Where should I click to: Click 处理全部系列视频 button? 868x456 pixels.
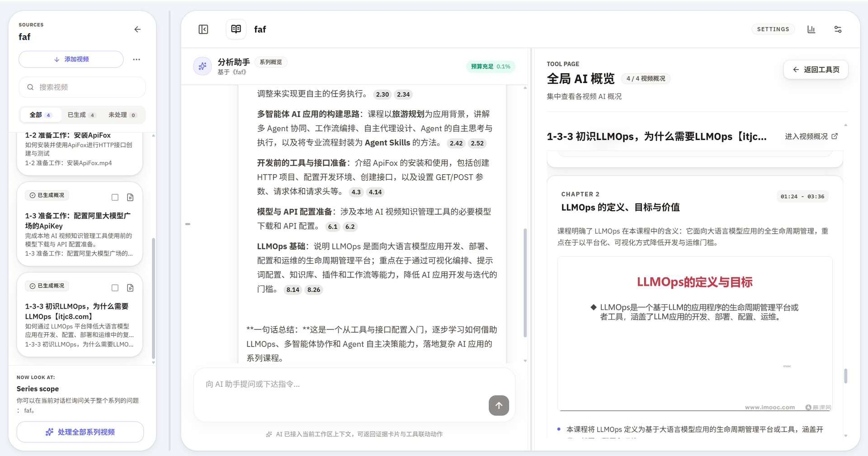[x=80, y=432]
